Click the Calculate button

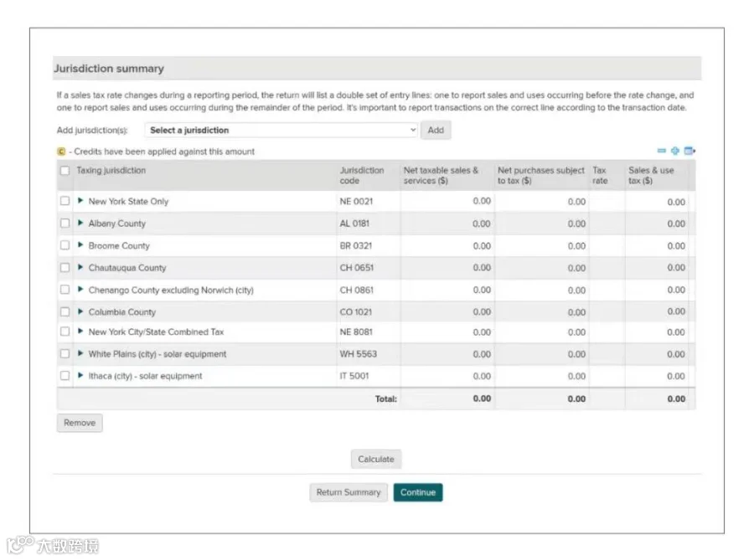point(376,460)
